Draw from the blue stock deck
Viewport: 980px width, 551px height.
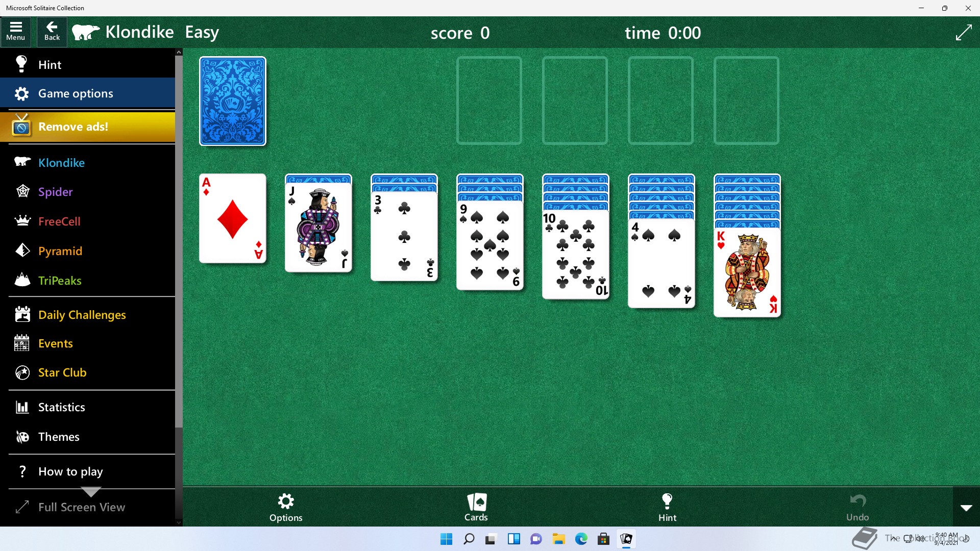(x=233, y=101)
